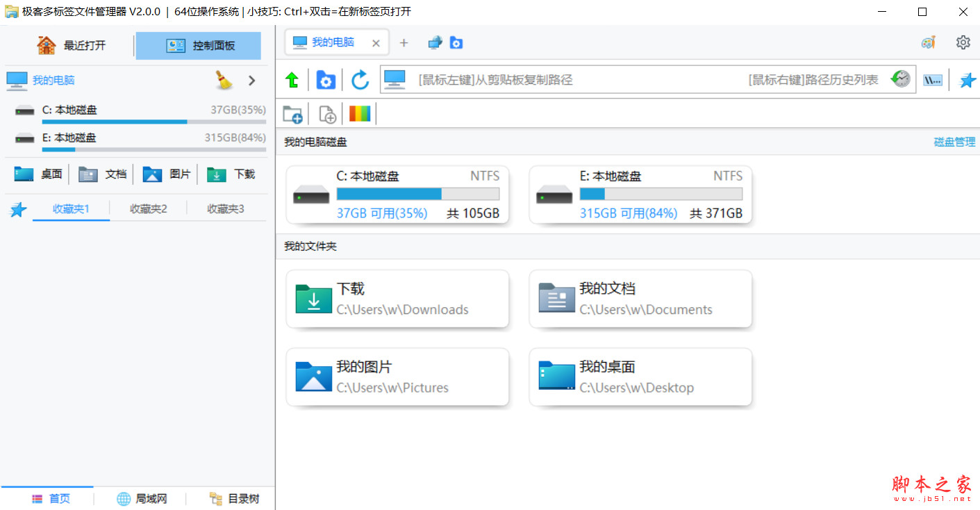The width and height of the screenshot is (980, 510).
Task: Go up one directory using green arrow icon
Action: 292,79
